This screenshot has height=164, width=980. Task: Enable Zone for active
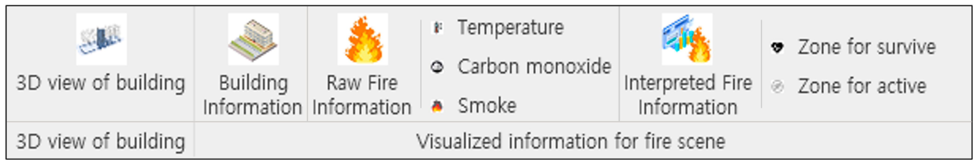click(x=862, y=87)
